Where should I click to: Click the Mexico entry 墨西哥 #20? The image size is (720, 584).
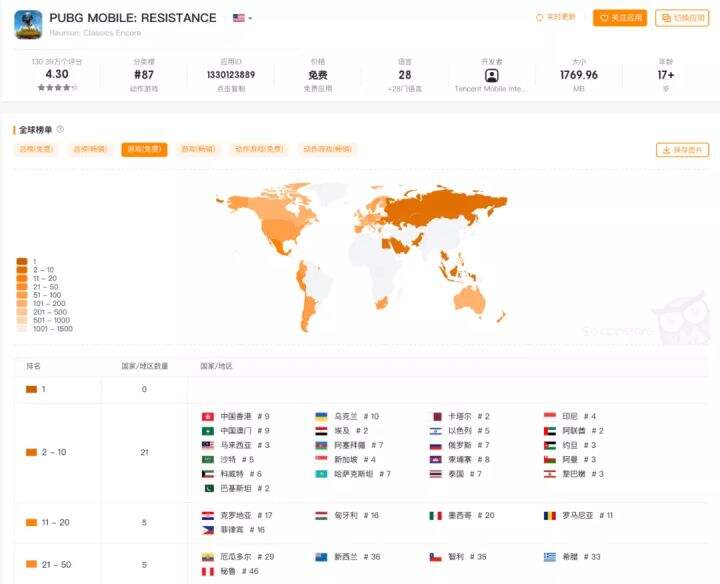coord(462,516)
